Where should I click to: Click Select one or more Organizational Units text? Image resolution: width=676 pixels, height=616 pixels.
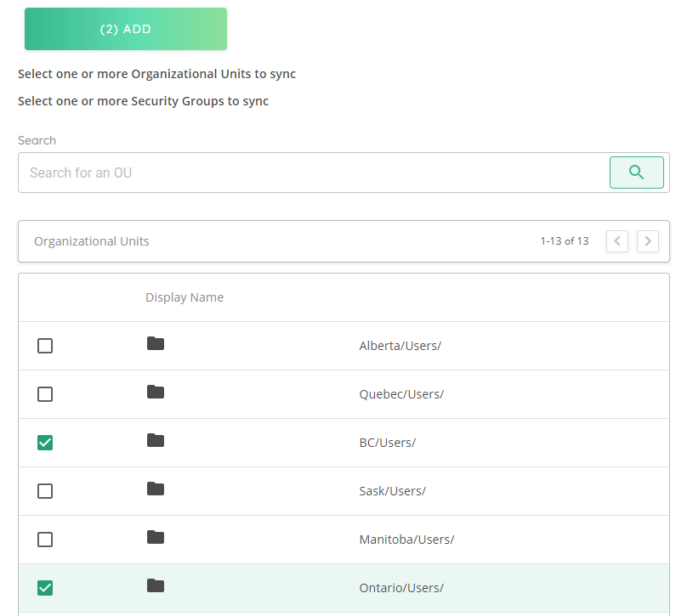(x=156, y=74)
